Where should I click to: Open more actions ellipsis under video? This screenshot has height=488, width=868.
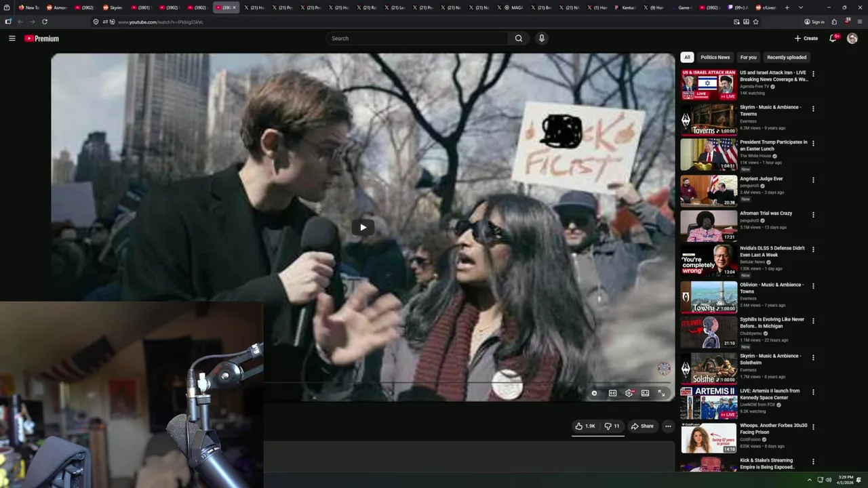pos(668,426)
